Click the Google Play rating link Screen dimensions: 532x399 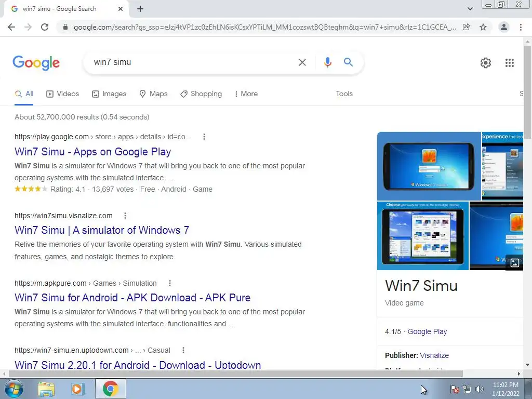(427, 331)
